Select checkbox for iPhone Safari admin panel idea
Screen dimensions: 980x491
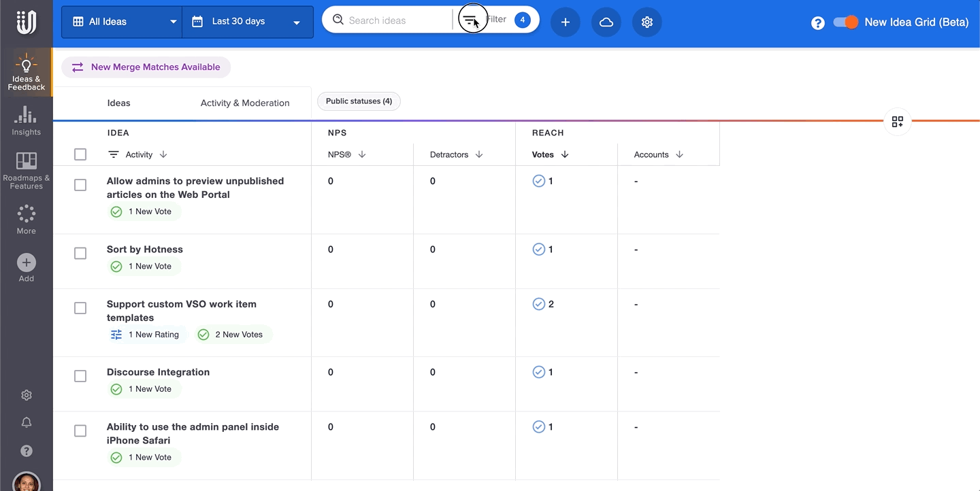pos(80,431)
